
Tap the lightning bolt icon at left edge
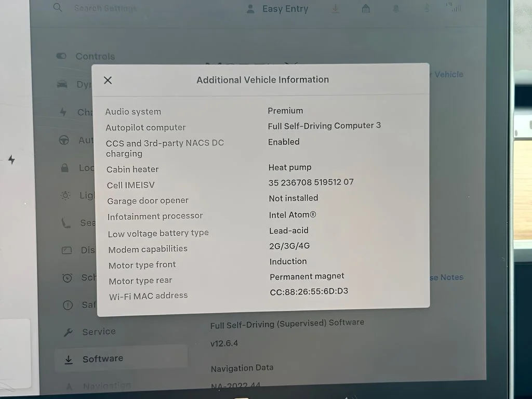point(11,159)
